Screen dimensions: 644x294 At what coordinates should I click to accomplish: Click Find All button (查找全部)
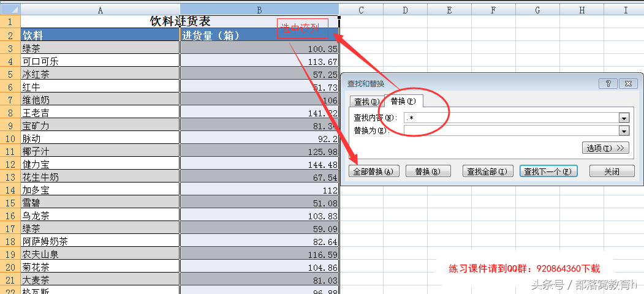coord(488,171)
